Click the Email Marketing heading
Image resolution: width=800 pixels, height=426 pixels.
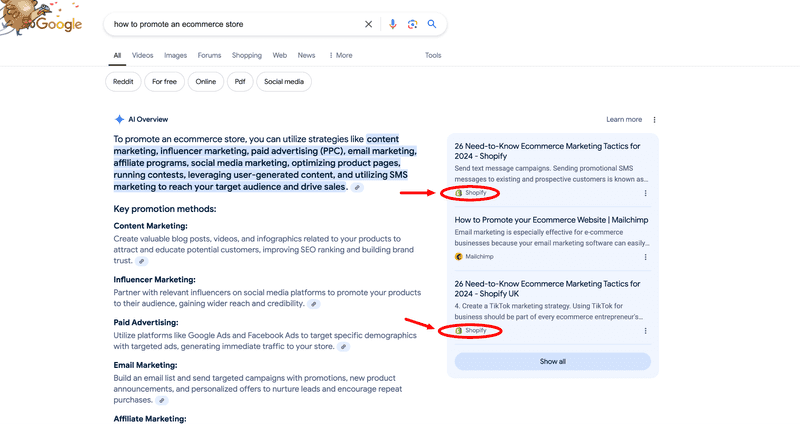click(145, 365)
